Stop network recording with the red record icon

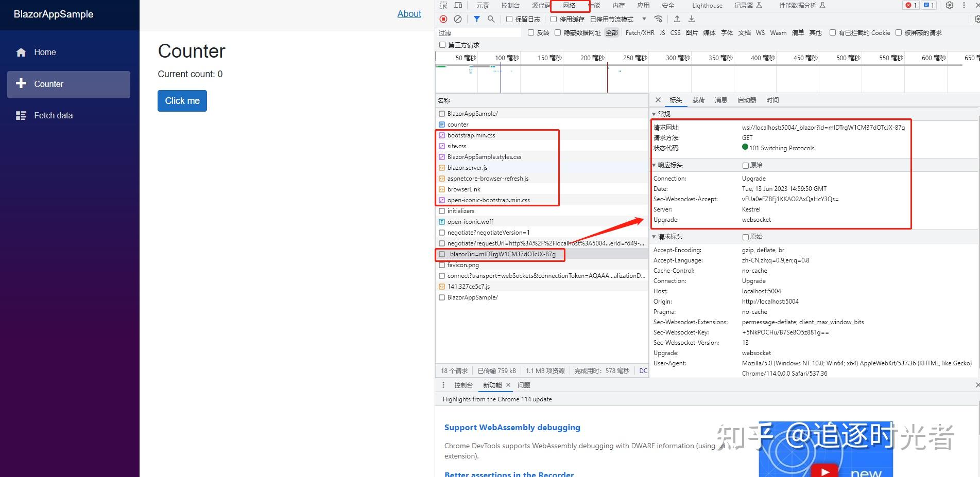point(443,19)
